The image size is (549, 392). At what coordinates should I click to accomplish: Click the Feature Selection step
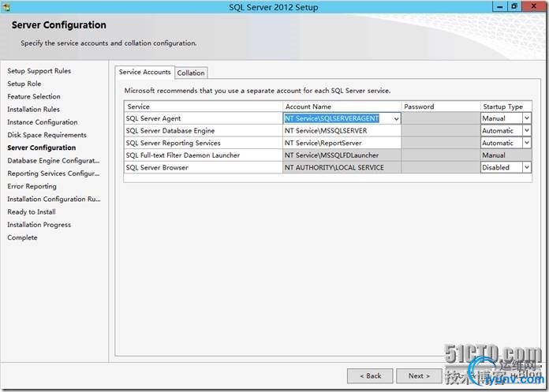click(34, 96)
